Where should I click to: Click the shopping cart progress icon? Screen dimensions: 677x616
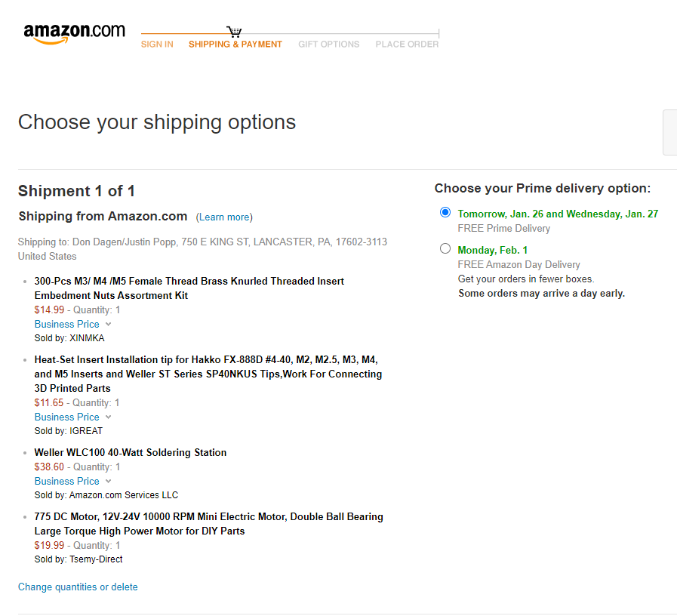(x=234, y=32)
